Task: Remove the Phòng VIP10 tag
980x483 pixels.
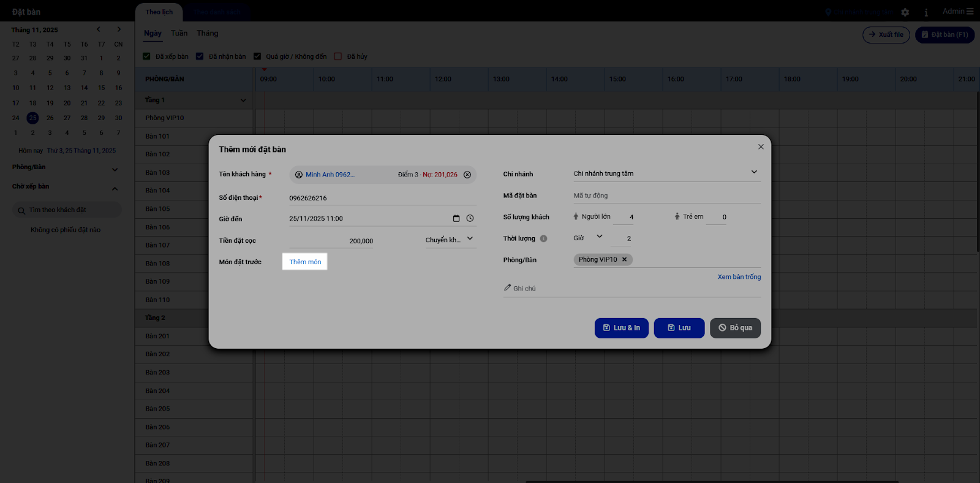Action: (625, 259)
